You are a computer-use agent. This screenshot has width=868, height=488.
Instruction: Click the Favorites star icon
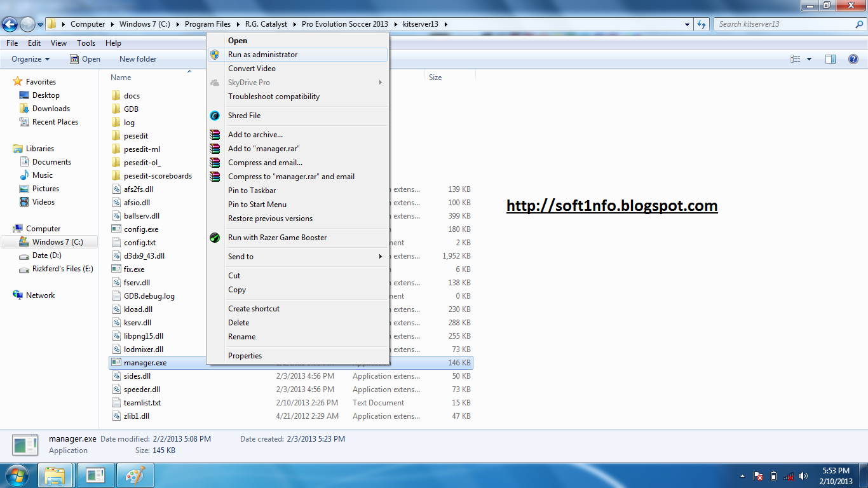pyautogui.click(x=18, y=82)
